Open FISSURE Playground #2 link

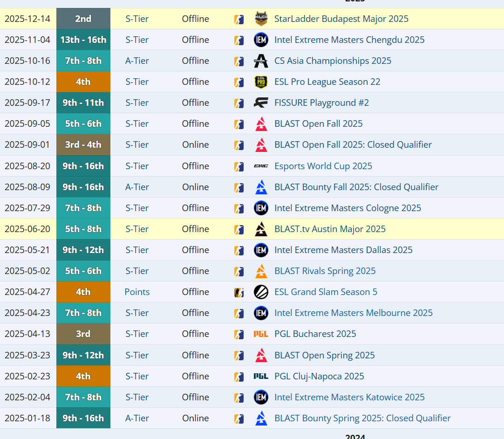click(321, 103)
